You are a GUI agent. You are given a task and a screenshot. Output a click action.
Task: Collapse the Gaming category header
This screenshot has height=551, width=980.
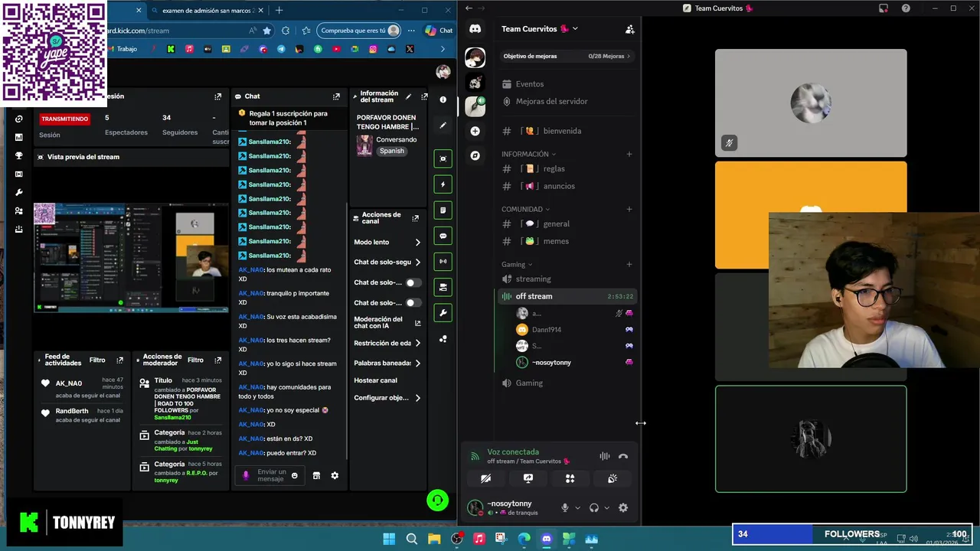[x=517, y=265]
